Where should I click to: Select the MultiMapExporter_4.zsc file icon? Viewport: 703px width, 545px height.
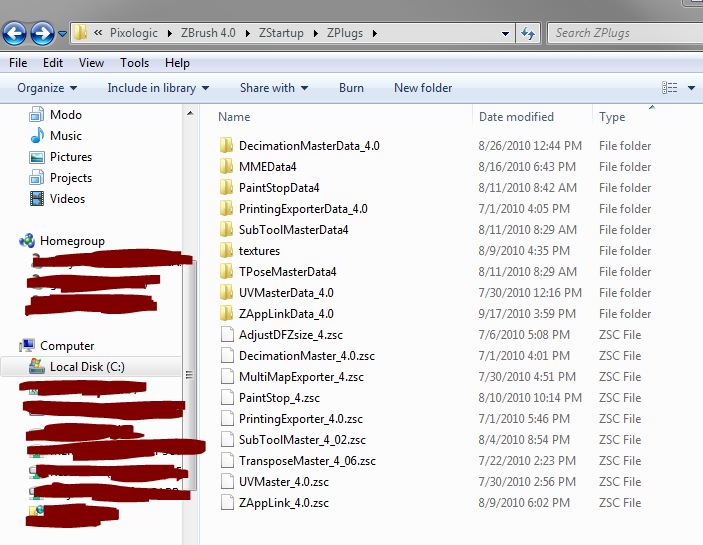[x=227, y=376]
